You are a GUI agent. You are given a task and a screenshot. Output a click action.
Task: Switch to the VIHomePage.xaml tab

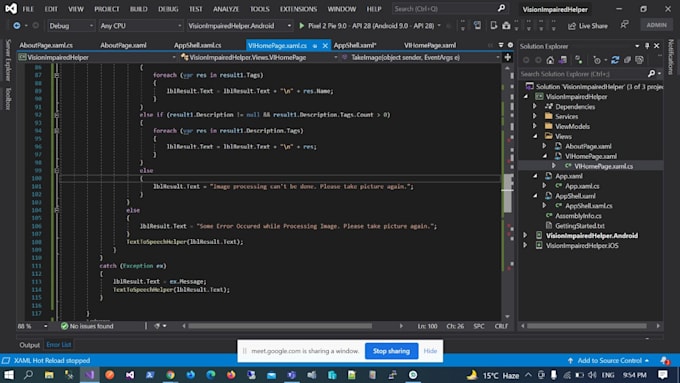(430, 45)
